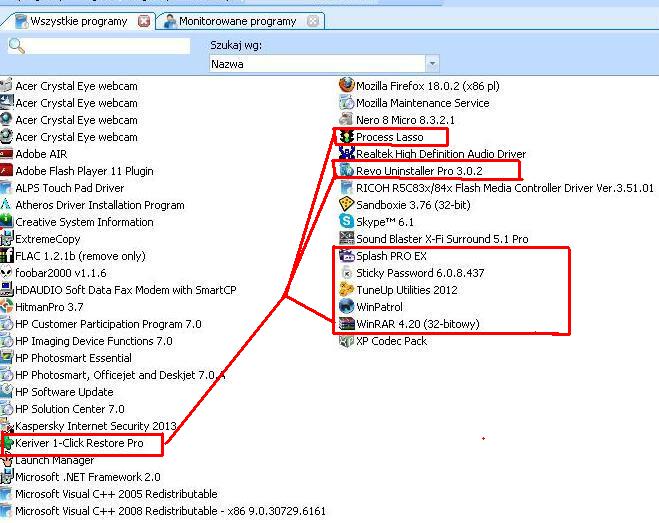This screenshot has width=659, height=523.
Task: Select the Splash PRO EX icon
Action: point(346,256)
